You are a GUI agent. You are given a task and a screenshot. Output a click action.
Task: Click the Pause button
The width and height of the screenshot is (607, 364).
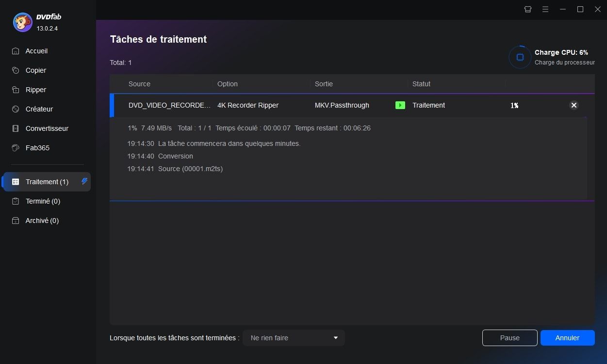click(510, 338)
